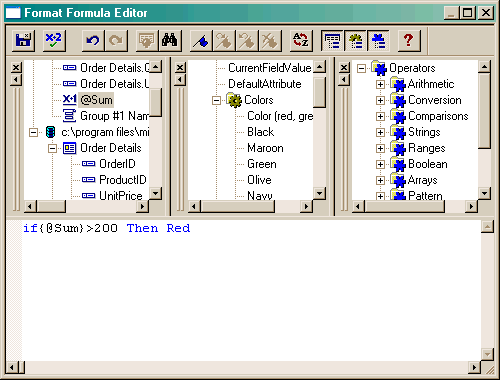Click operator tree horizontal scroll left arrow
Screen dimensions: 500x380
358,207
